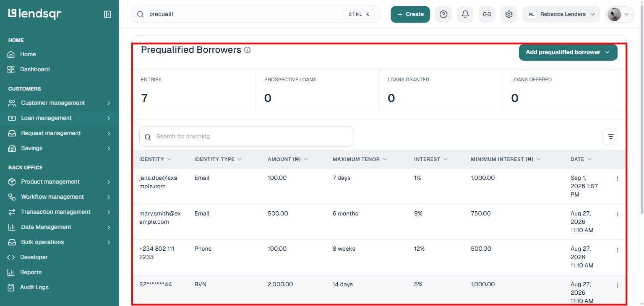Open the help question mark icon

443,14
